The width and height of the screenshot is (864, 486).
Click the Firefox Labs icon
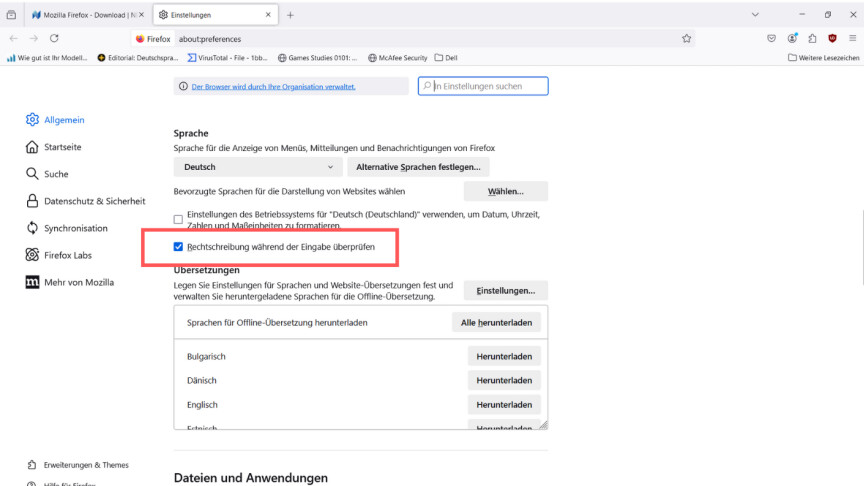(x=33, y=255)
